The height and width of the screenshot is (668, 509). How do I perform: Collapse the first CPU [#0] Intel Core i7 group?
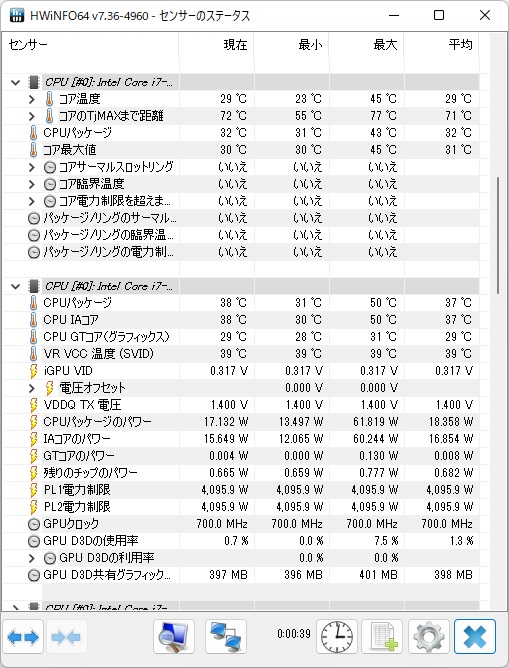click(16, 82)
